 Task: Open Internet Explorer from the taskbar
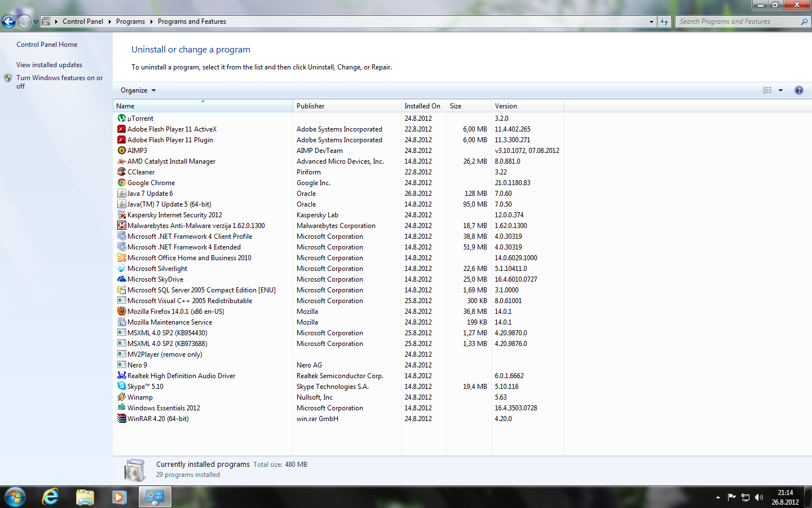50,497
